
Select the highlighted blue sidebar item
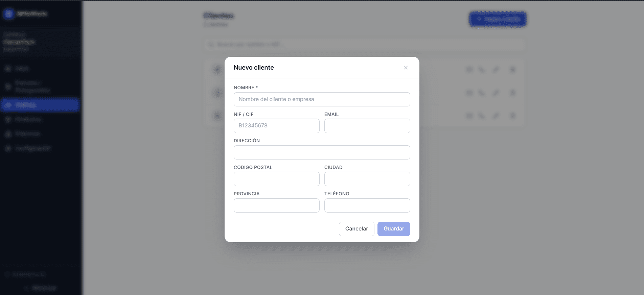coord(40,105)
